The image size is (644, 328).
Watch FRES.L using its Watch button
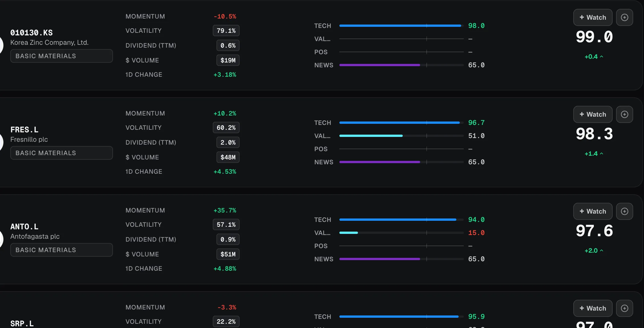click(593, 114)
